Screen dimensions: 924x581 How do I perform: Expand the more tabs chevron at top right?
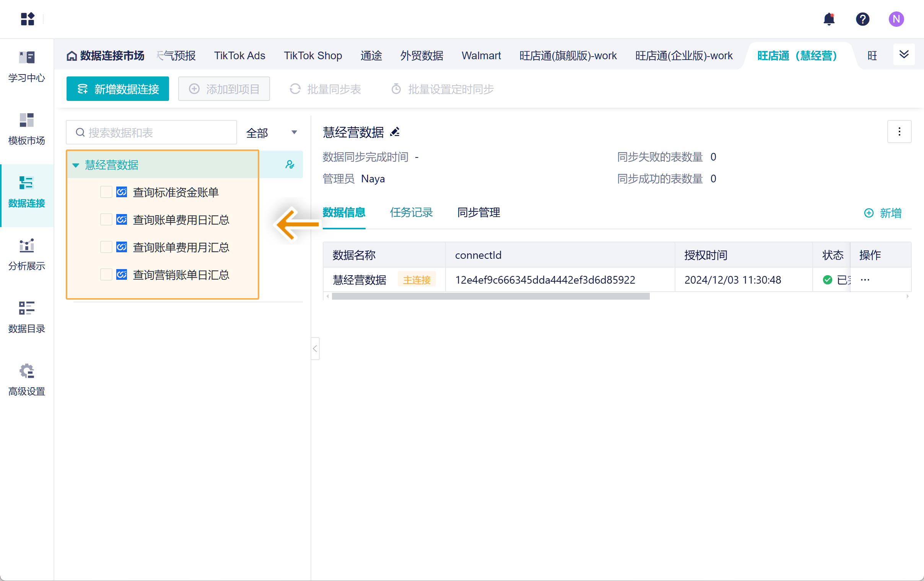point(904,54)
